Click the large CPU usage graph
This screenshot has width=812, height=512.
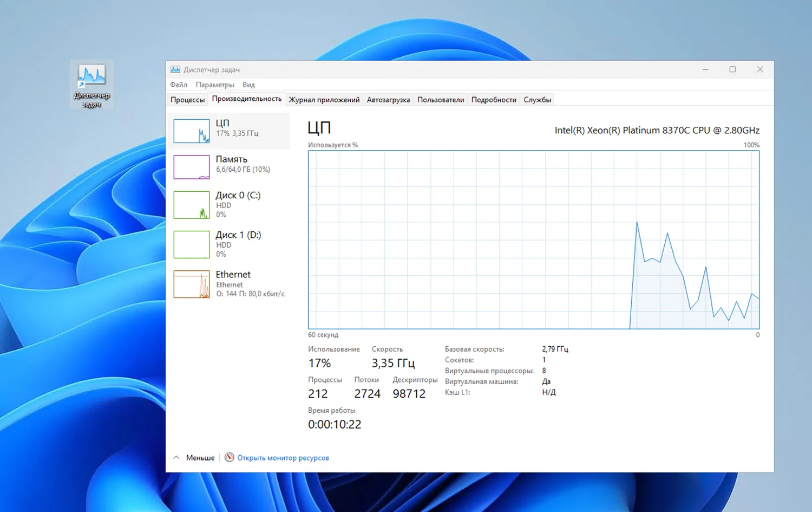coord(534,239)
